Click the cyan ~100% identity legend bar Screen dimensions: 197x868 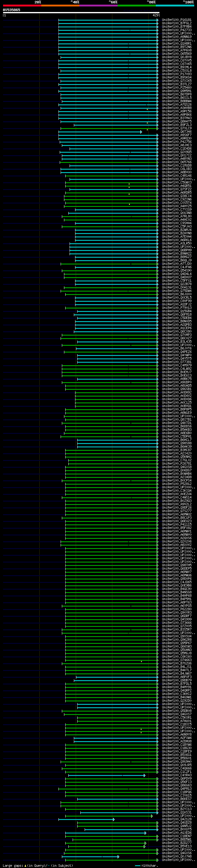pos(175,6)
